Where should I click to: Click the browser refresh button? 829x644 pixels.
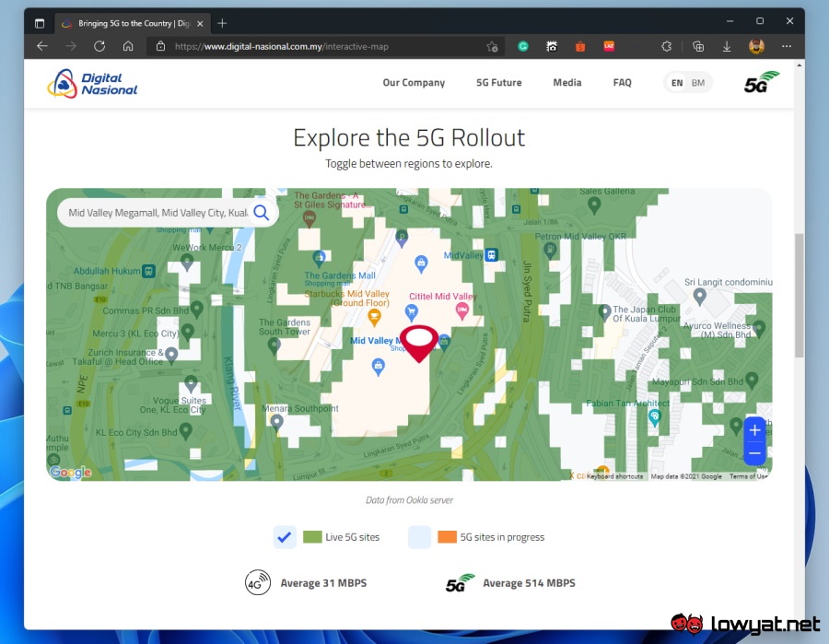point(99,46)
